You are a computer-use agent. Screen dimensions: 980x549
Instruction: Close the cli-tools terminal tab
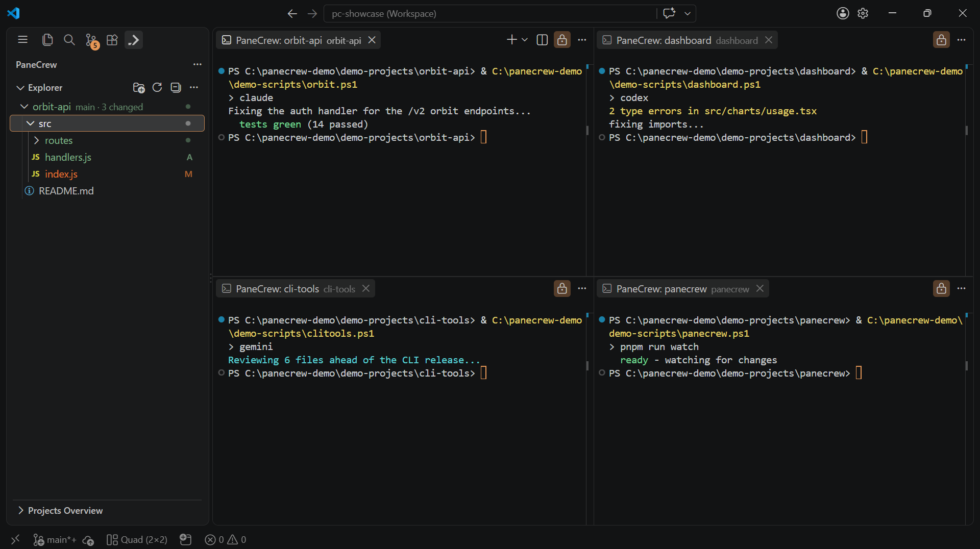click(x=366, y=289)
